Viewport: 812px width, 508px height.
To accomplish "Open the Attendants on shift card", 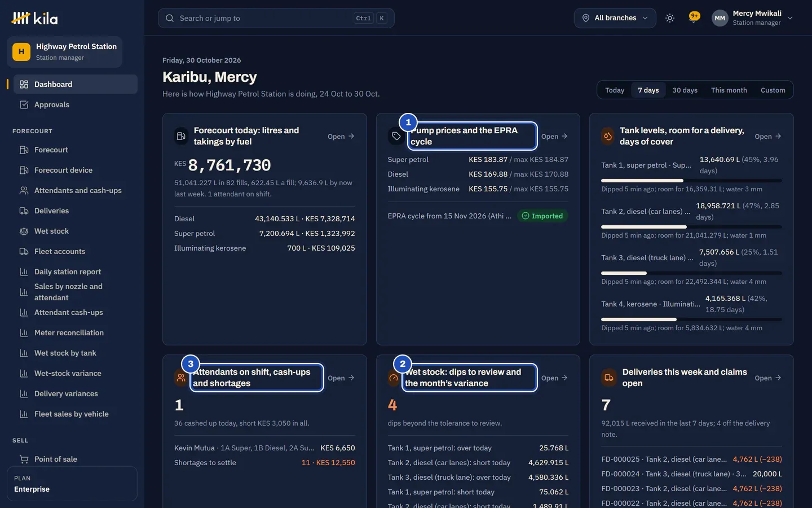I will point(341,378).
